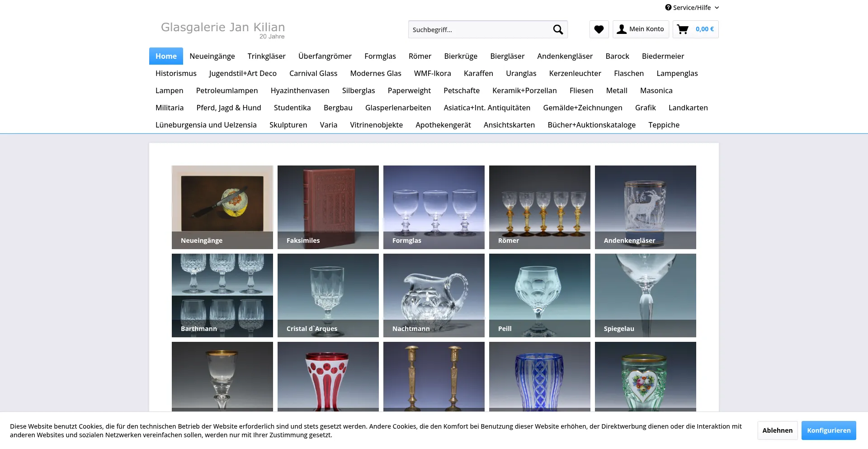868x449 pixels.
Task: Open the Vitrinenobjekte menu item
Action: pos(376,125)
